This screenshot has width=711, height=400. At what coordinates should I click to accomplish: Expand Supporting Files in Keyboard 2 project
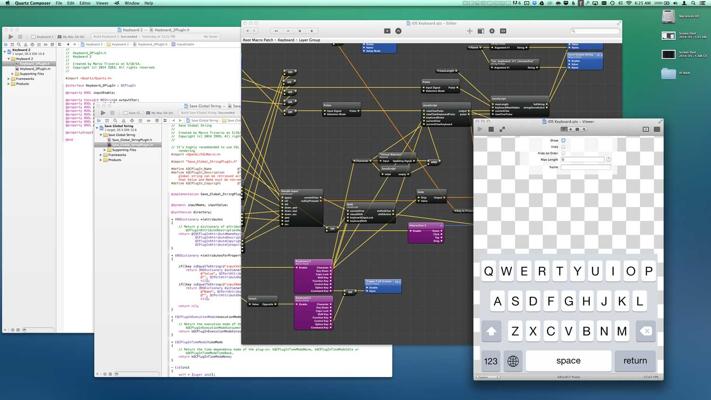[13, 73]
